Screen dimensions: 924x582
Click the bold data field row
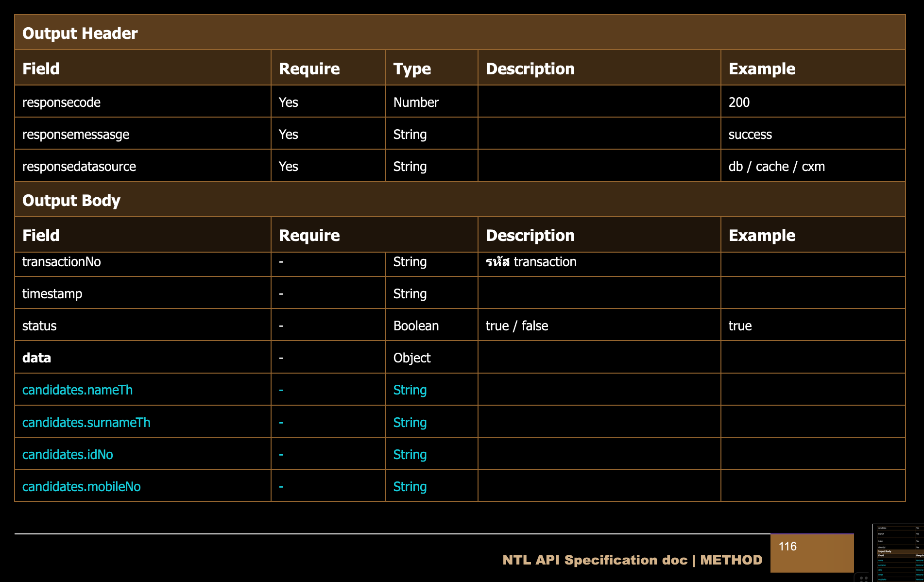[37, 358]
